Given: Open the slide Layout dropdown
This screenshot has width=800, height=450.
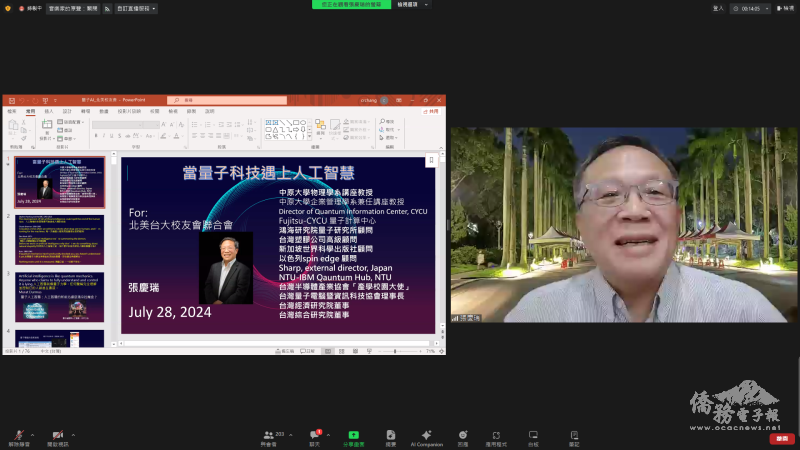Looking at the screenshot, I should (71, 122).
